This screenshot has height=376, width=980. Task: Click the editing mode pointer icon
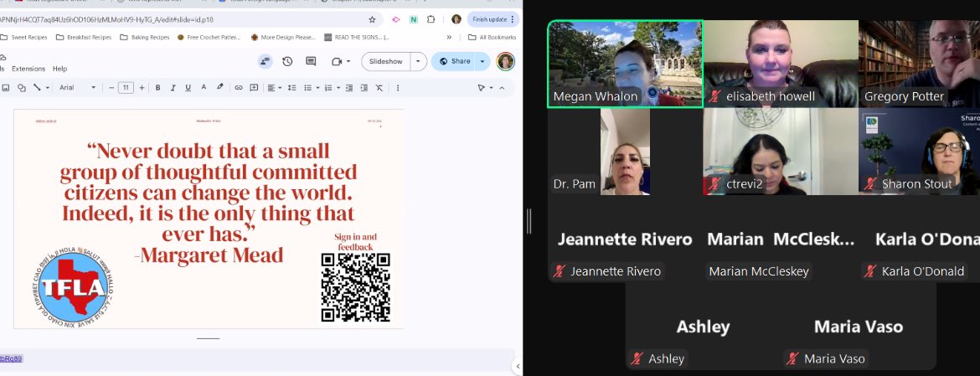482,88
